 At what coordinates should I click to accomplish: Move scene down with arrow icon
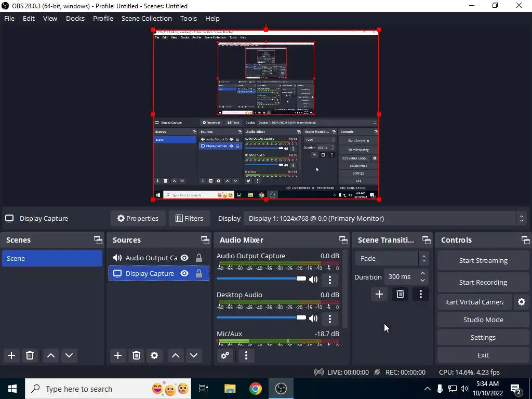(69, 355)
